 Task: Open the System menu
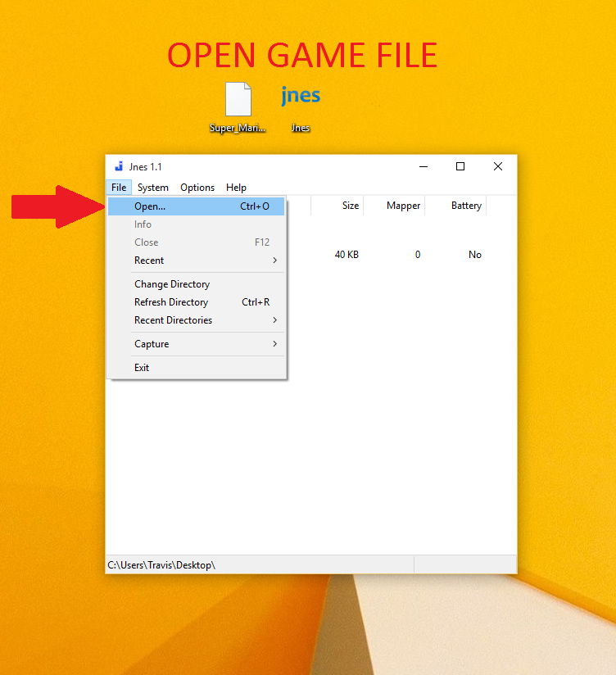(153, 188)
